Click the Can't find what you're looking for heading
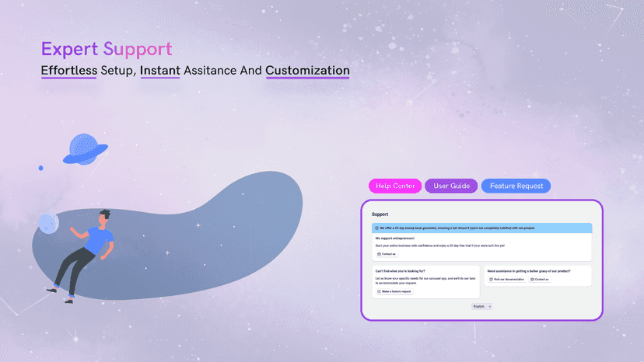Viewport: 644px width, 362px height. [400, 271]
